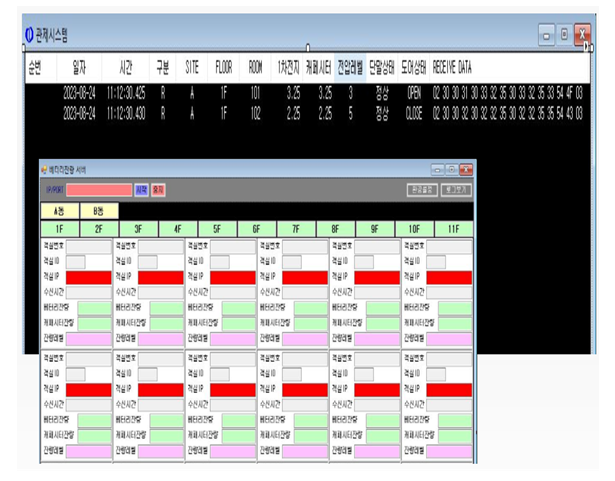Viewport: 615px width, 481px height.
Task: Click receive data ending in 54 4F 03
Action: coord(508,93)
